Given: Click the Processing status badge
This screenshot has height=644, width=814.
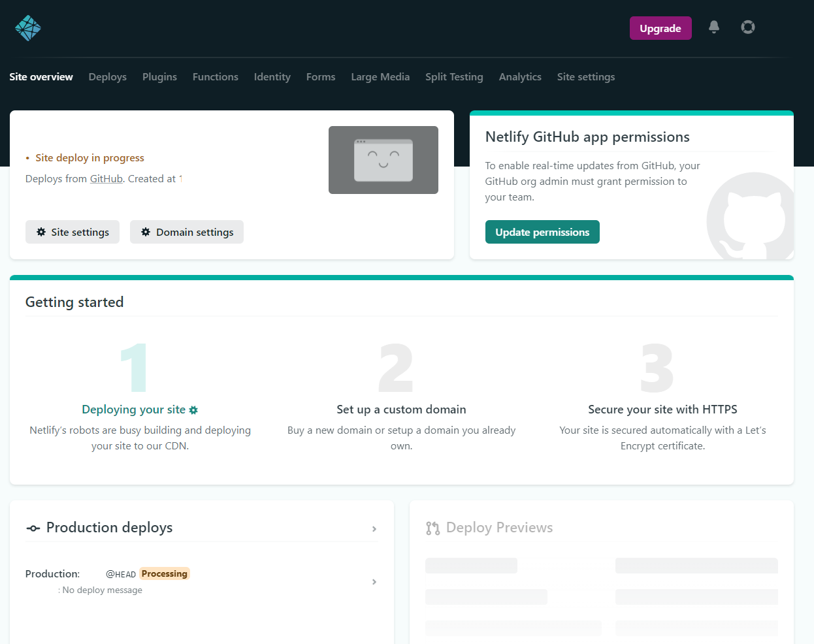Looking at the screenshot, I should [165, 573].
